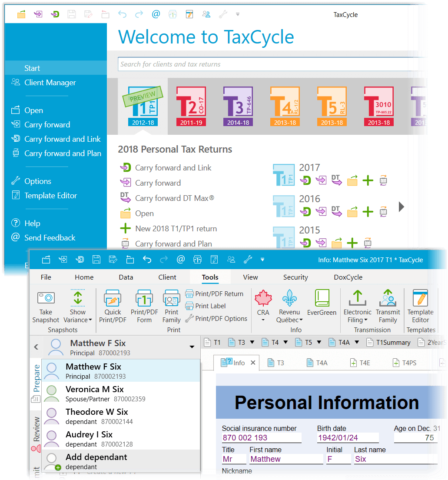Choose the T4 2013-18 slips module tile
The image size is (448, 480).
[285, 106]
